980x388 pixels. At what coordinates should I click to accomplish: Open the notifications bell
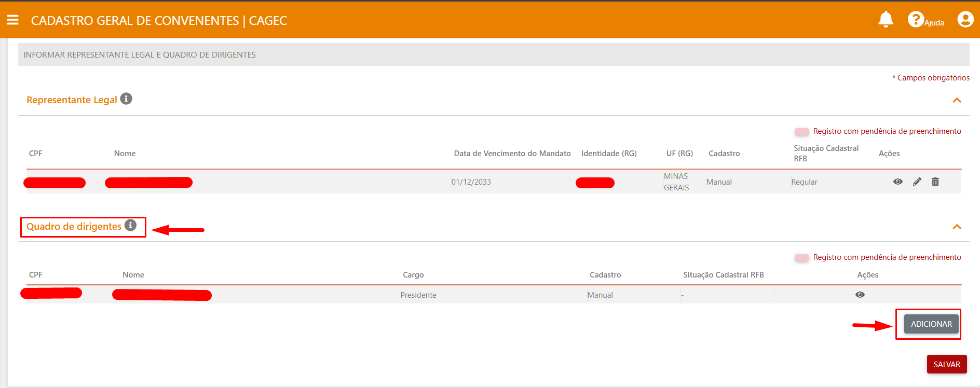pos(886,20)
